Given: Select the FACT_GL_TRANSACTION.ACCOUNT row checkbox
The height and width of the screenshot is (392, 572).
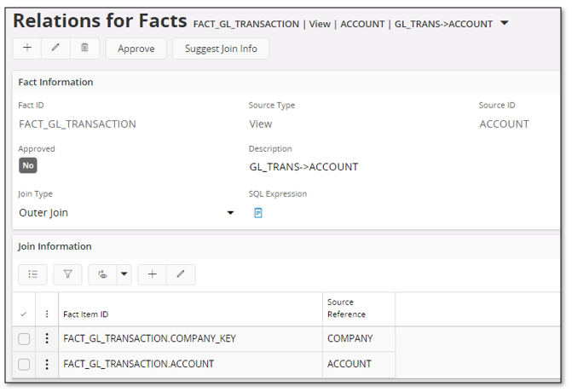Looking at the screenshot, I should pos(24,365).
